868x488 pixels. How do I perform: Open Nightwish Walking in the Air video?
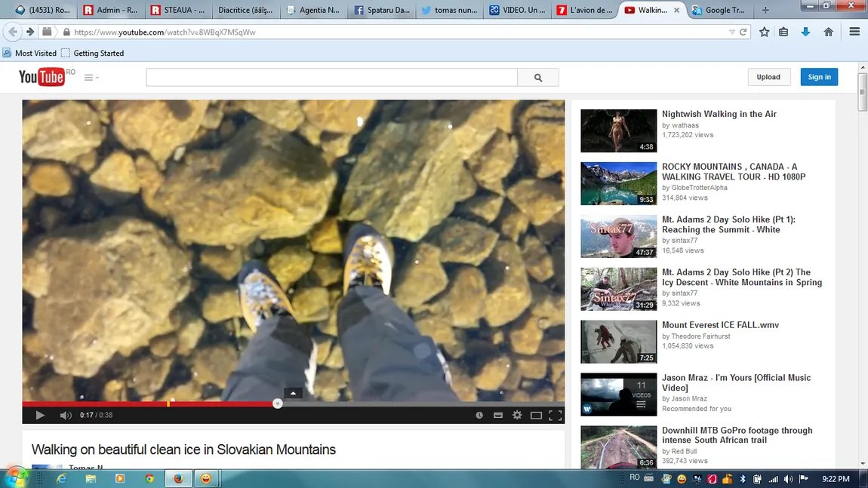pos(719,114)
